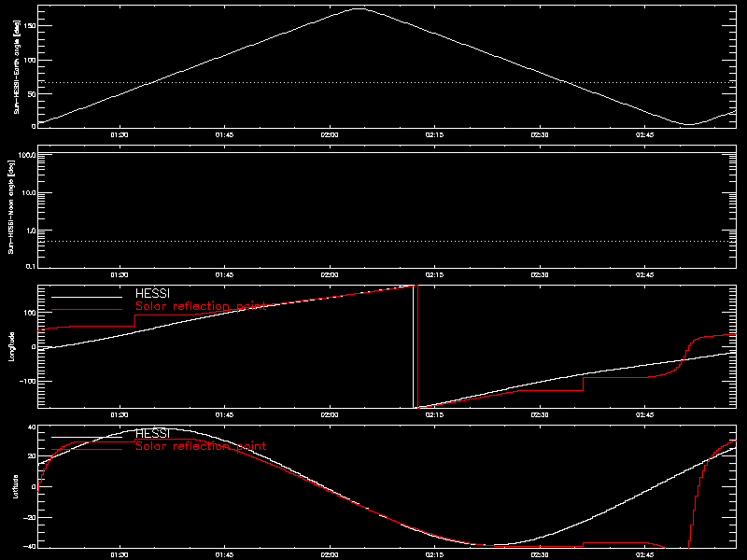Select "Solar reflection point" legend label in Latitude plot

coord(201,446)
